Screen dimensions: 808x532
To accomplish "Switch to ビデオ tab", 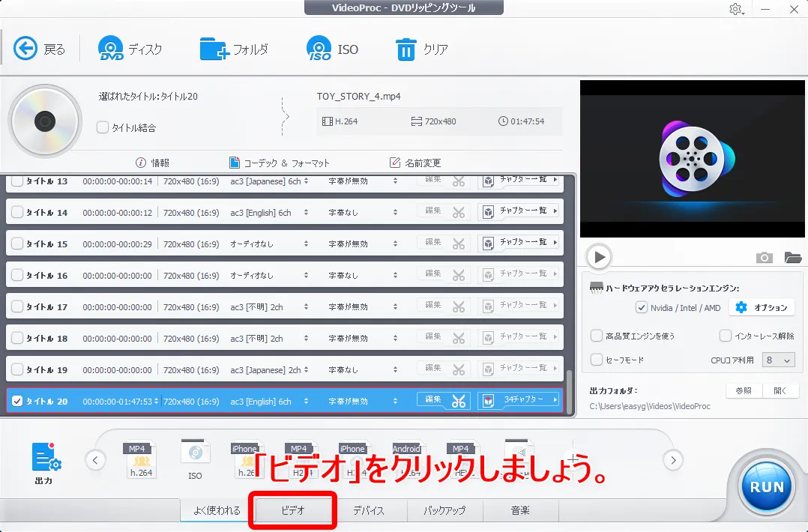I will point(292,510).
